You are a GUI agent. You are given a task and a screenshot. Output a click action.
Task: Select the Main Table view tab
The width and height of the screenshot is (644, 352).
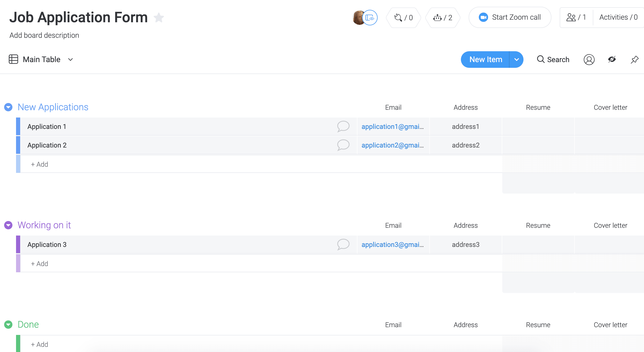(x=41, y=59)
